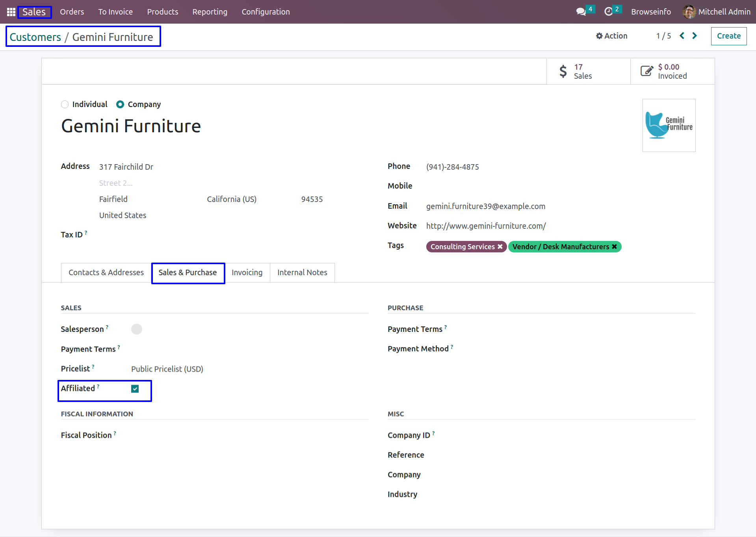
Task: Click the Create button
Action: point(729,36)
